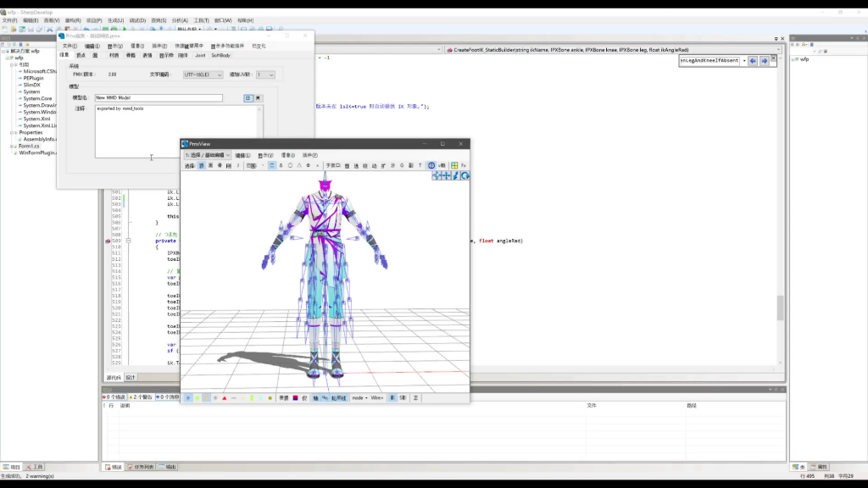The width and height of the screenshot is (868, 488).
Task: Click the 模型名 model name input field
Action: point(159,98)
